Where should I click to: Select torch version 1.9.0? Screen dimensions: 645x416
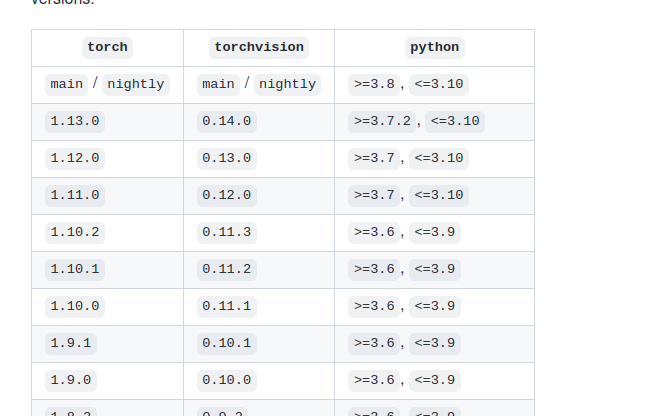point(71,380)
